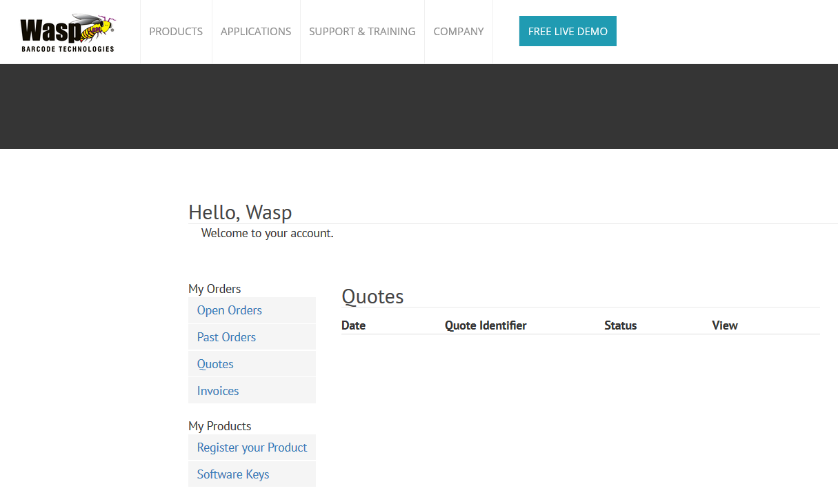Click the Date column header

click(353, 325)
